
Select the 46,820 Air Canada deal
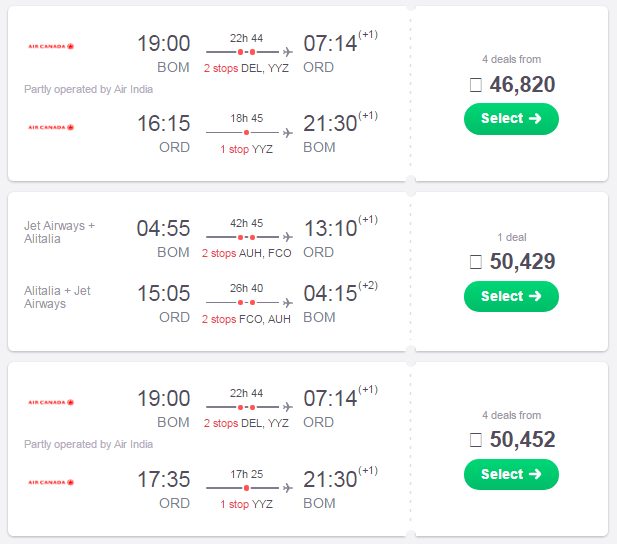[511, 119]
